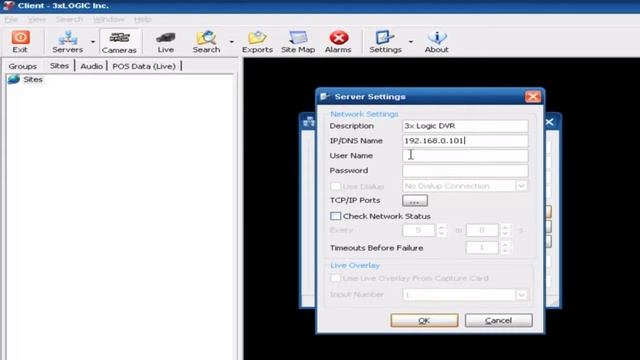Expand the Settings dropdown arrow
This screenshot has height=360, width=640.
pos(411,42)
